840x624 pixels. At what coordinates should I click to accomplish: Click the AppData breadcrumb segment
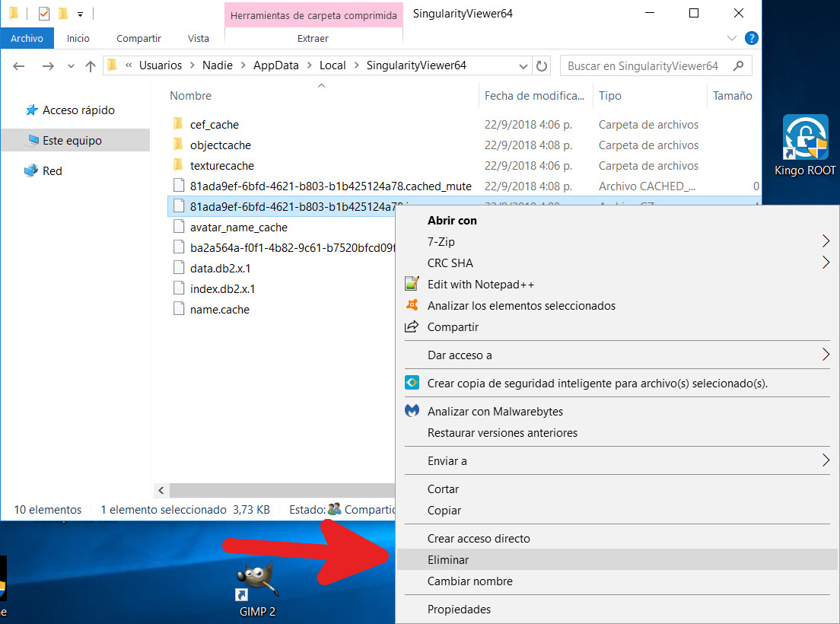275,65
